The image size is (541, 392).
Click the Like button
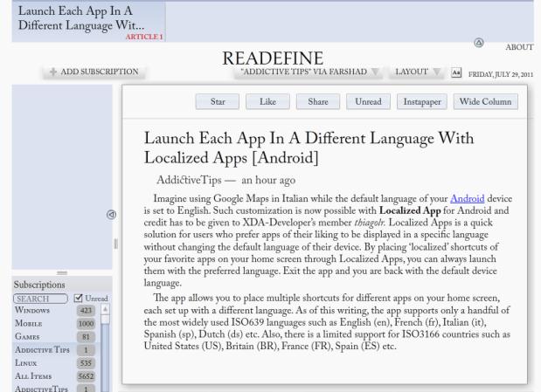(267, 101)
